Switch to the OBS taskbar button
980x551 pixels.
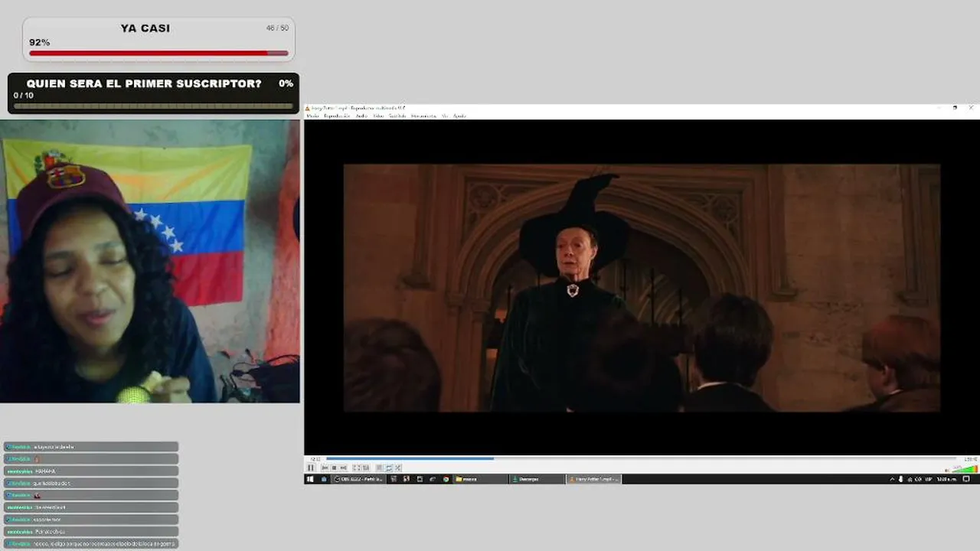359,479
